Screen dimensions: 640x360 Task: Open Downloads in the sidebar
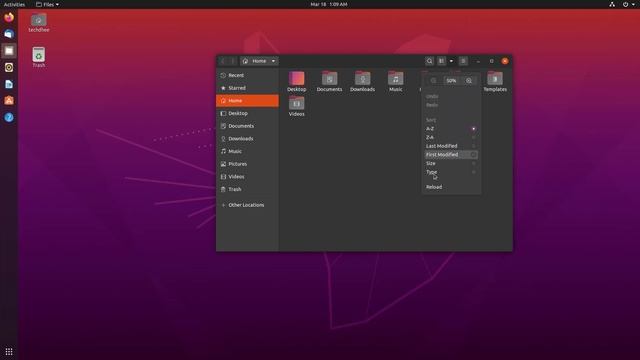247,138
